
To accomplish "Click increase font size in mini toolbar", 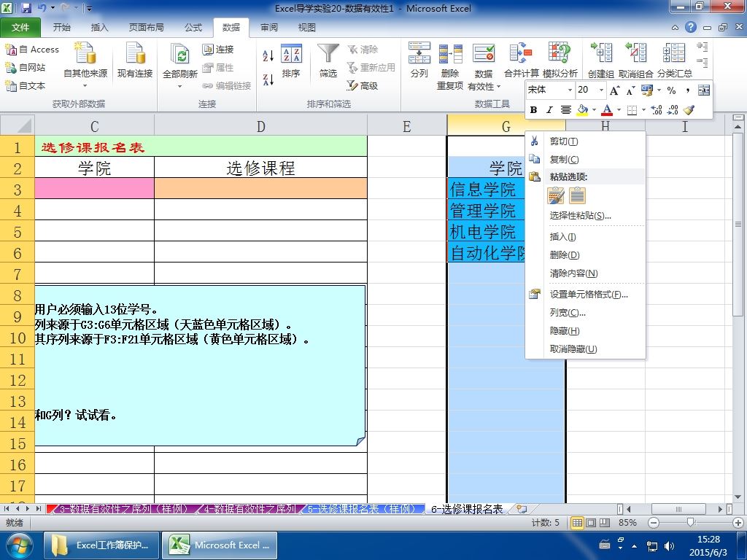I will point(614,90).
